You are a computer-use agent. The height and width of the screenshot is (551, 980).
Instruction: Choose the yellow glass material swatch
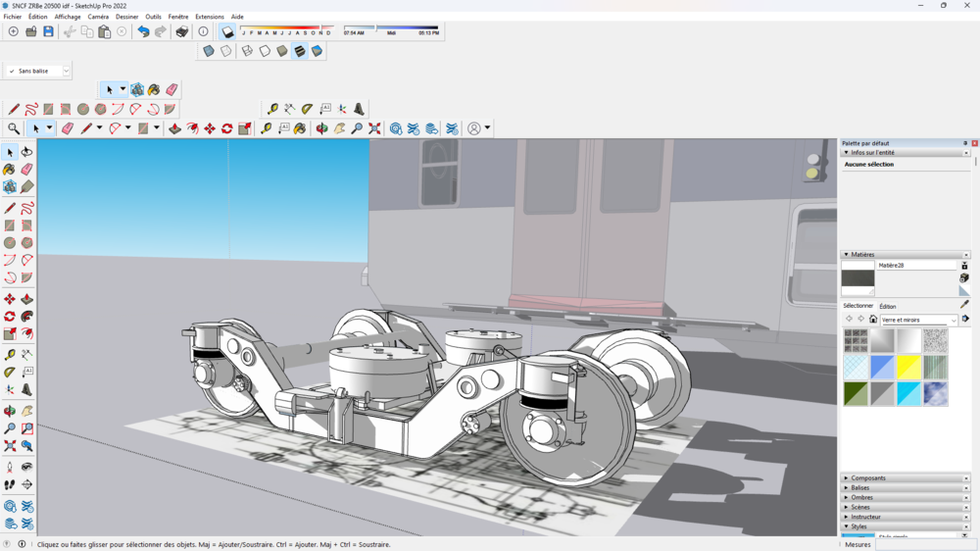tap(908, 368)
